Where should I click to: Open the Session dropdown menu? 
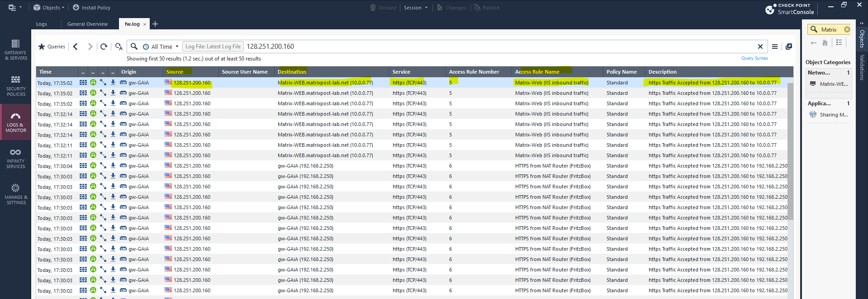click(415, 8)
